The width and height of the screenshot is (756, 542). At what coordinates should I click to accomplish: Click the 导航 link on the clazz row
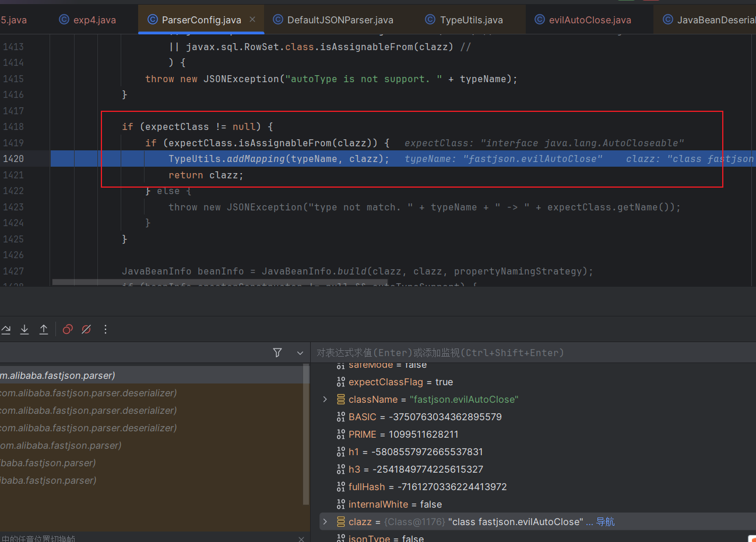[x=605, y=522]
